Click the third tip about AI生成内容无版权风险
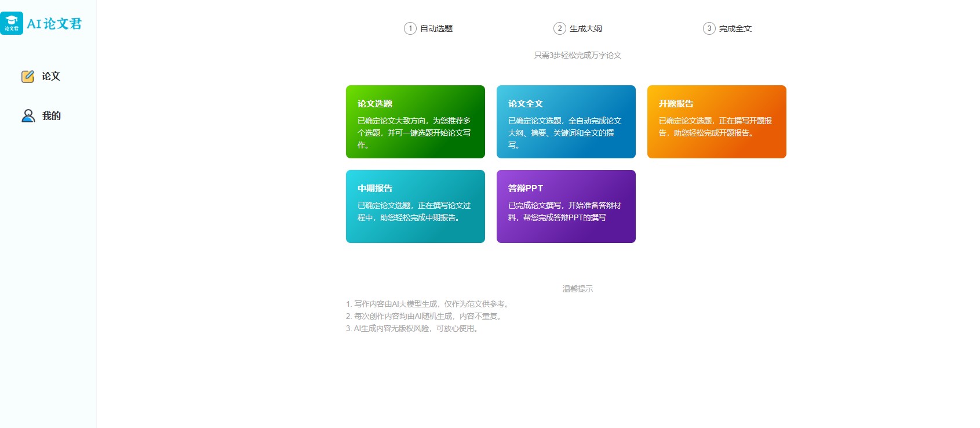The height and width of the screenshot is (428, 980). (413, 328)
